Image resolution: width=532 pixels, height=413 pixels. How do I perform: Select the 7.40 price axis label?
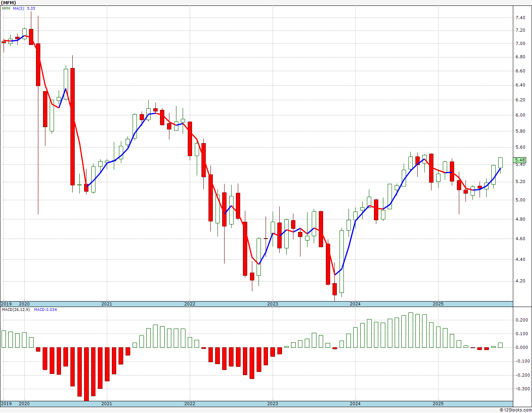[x=520, y=18]
